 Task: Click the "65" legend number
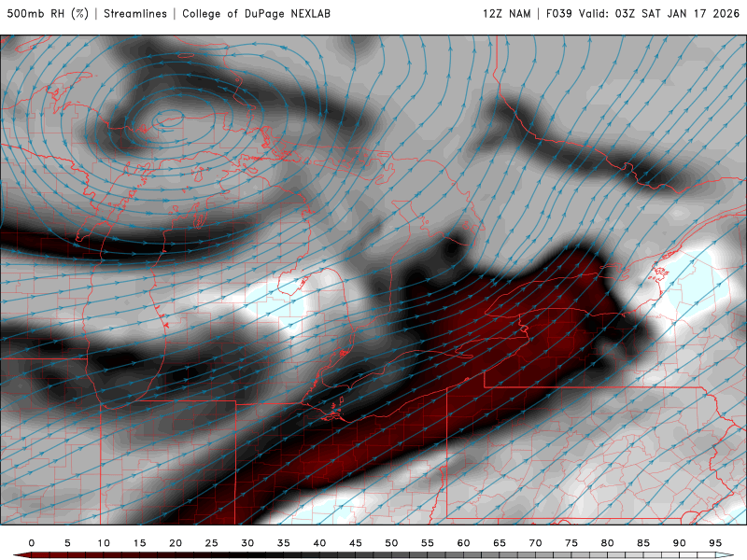pyautogui.click(x=500, y=543)
